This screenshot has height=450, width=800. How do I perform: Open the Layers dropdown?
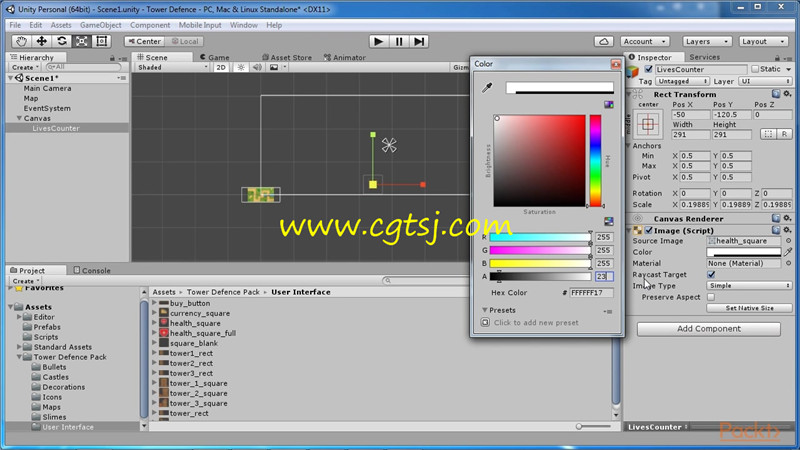coord(707,41)
